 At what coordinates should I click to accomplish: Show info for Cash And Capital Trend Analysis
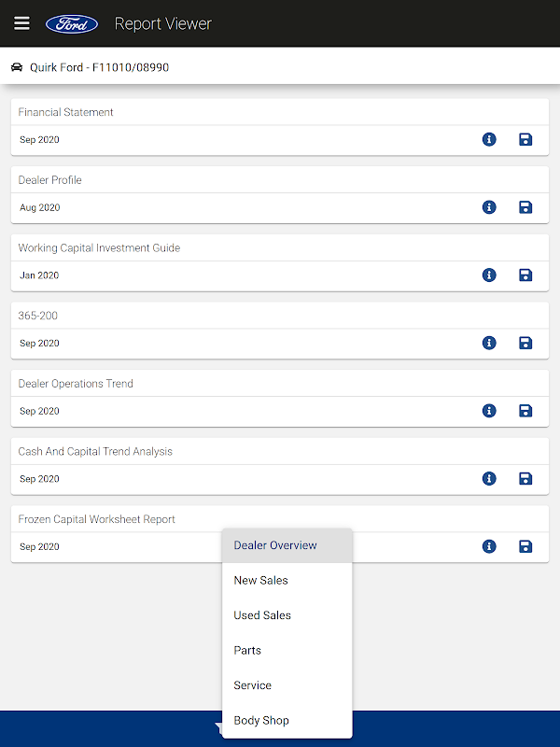[489, 479]
